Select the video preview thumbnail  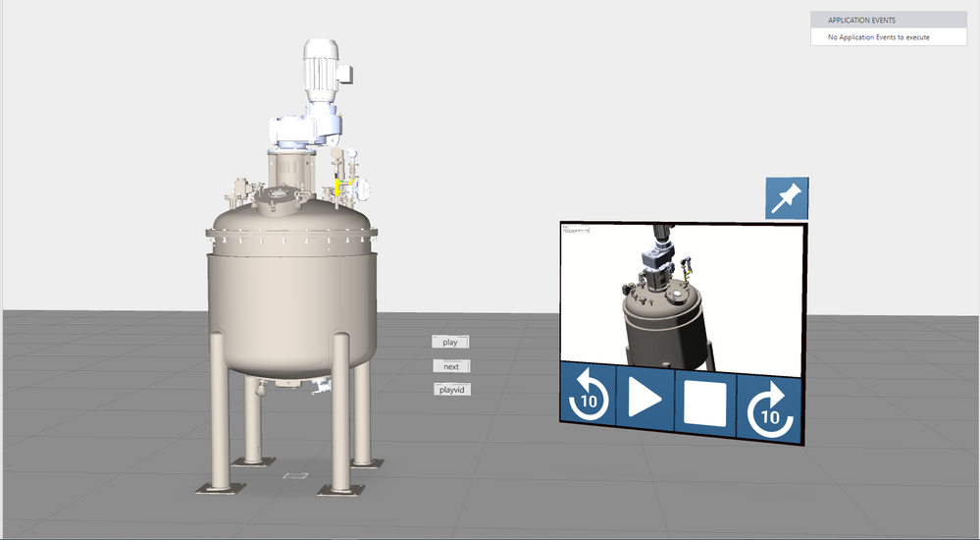(x=681, y=298)
